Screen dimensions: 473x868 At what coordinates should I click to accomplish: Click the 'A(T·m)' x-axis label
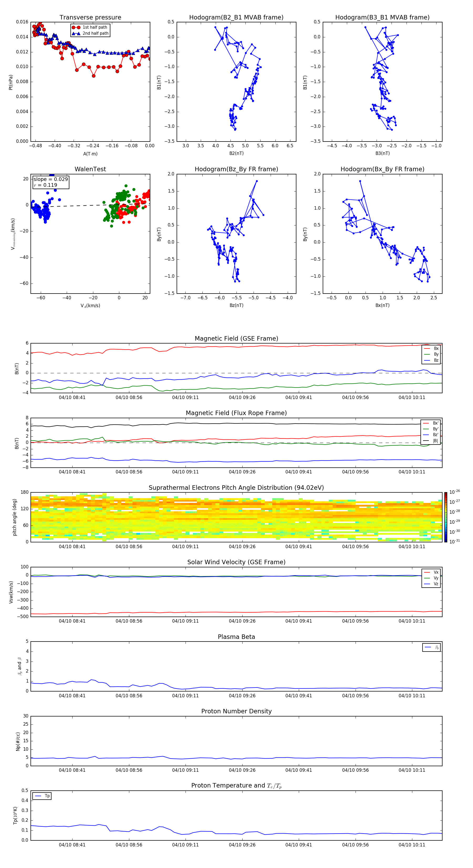pos(90,154)
